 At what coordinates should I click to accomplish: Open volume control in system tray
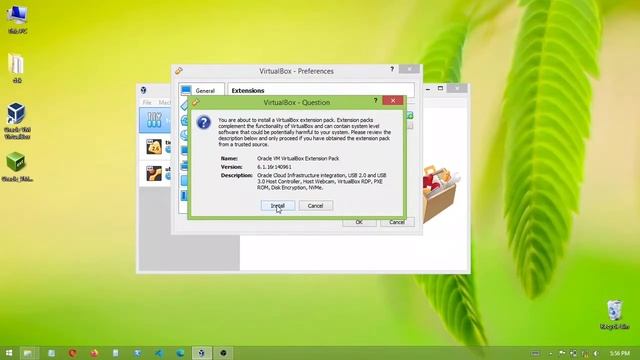[x=596, y=353]
